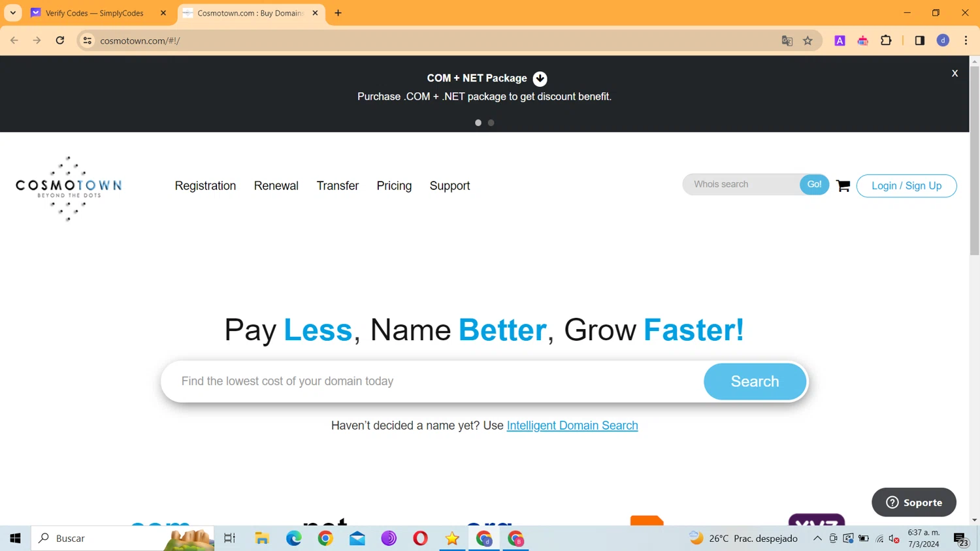Show hidden system tray icons
Viewport: 980px width, 551px height.
pos(817,539)
